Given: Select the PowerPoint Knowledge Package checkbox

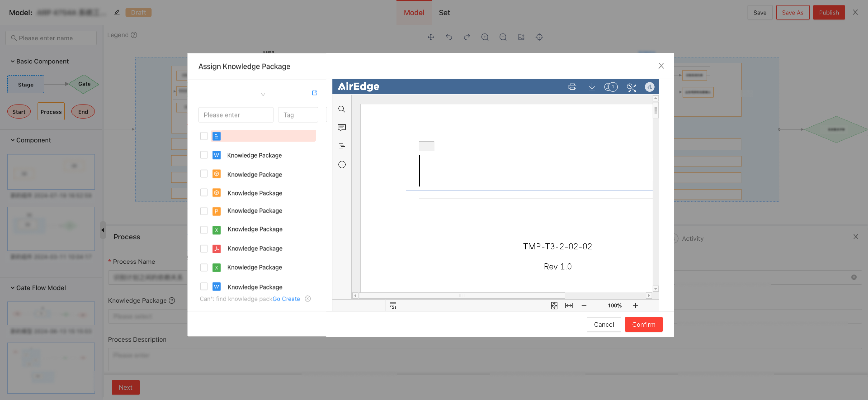Looking at the screenshot, I should pyautogui.click(x=203, y=211).
